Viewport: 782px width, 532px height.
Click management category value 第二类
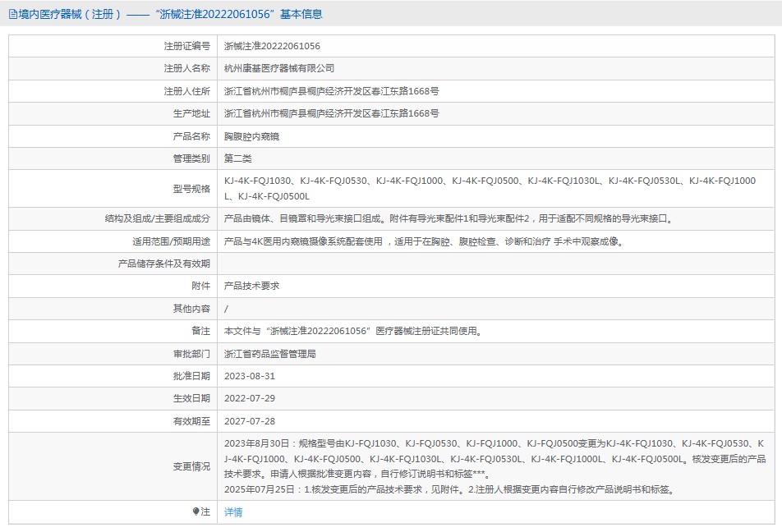238,158
